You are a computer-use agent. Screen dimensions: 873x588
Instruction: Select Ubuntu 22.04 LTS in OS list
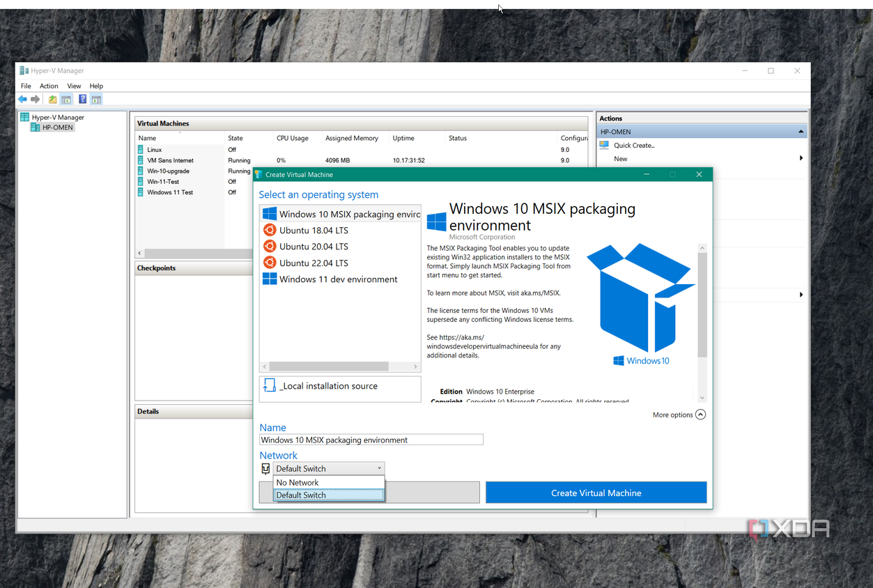click(340, 263)
